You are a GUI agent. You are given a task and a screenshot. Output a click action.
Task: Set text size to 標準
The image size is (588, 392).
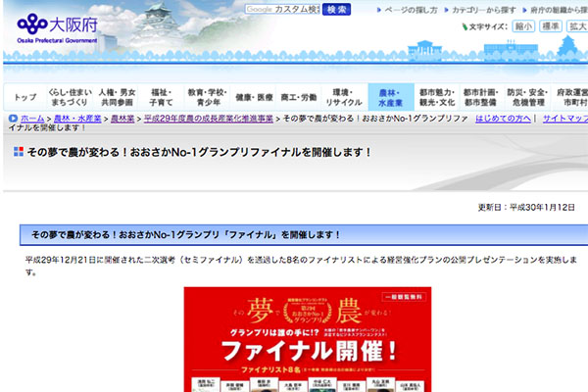[x=549, y=26]
